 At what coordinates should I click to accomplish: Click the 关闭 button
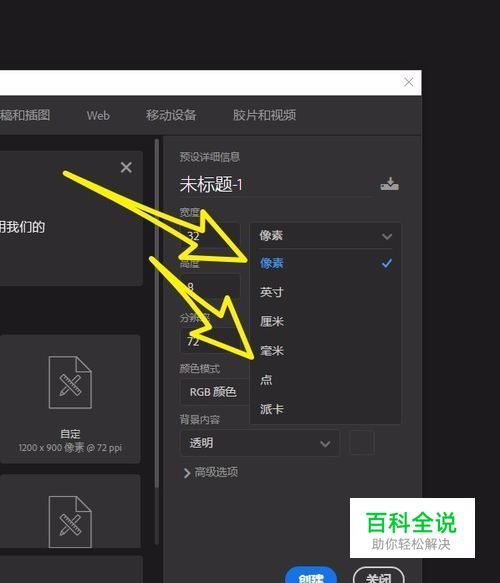378,576
